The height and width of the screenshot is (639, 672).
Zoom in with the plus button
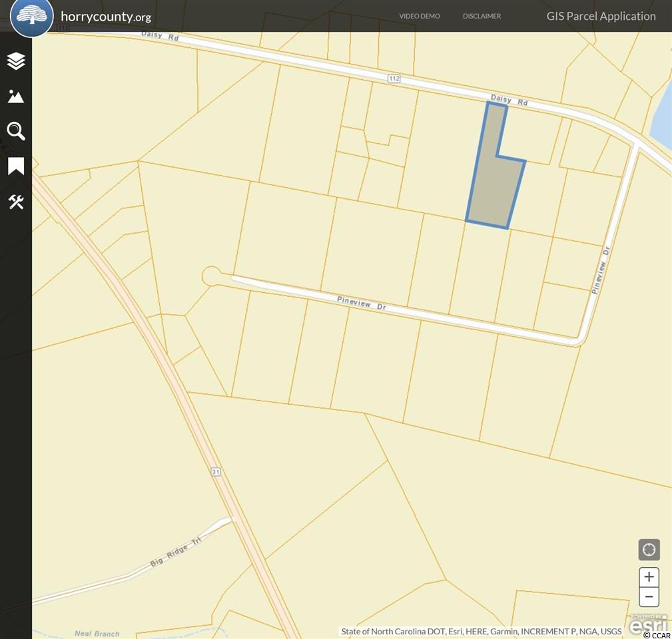tap(649, 577)
